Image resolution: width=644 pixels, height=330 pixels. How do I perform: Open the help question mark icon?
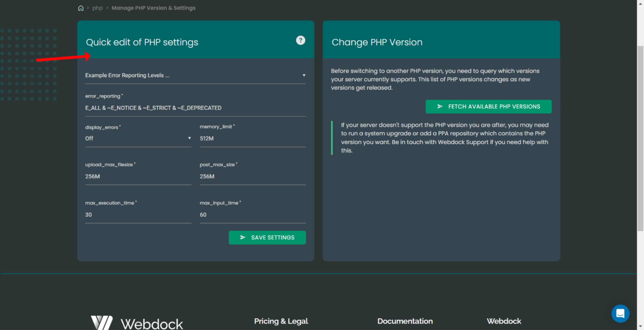point(300,40)
